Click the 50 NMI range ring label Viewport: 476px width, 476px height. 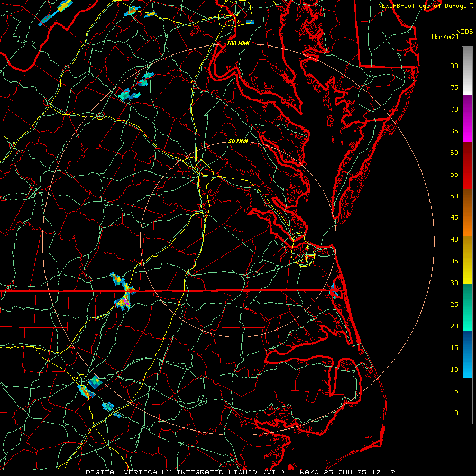pos(238,141)
